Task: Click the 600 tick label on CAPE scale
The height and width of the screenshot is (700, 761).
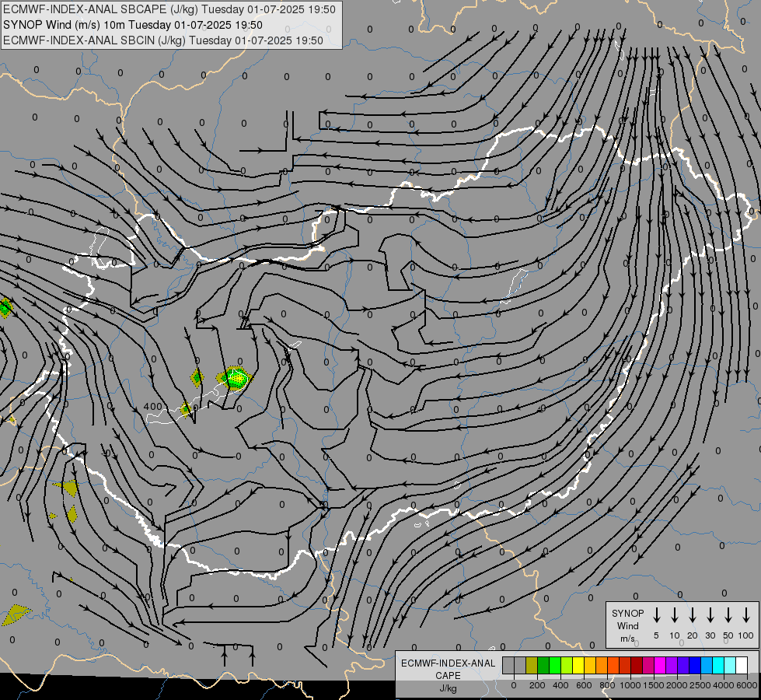Action: pyautogui.click(x=584, y=685)
